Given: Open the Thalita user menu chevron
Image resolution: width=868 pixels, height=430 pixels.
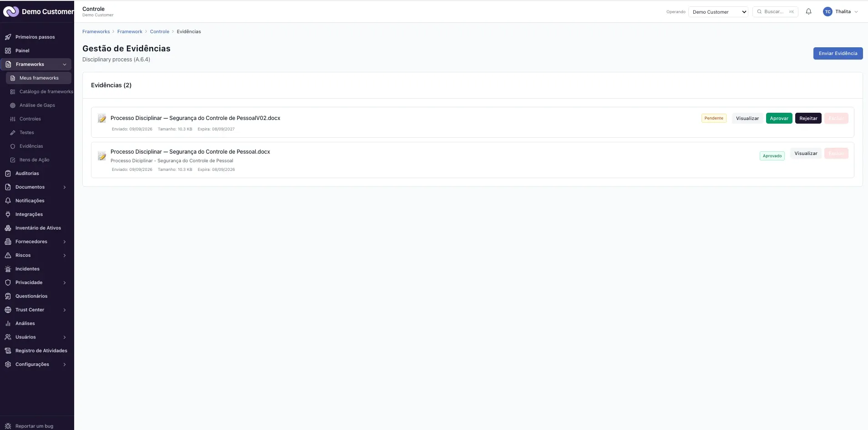Looking at the screenshot, I should point(856,12).
